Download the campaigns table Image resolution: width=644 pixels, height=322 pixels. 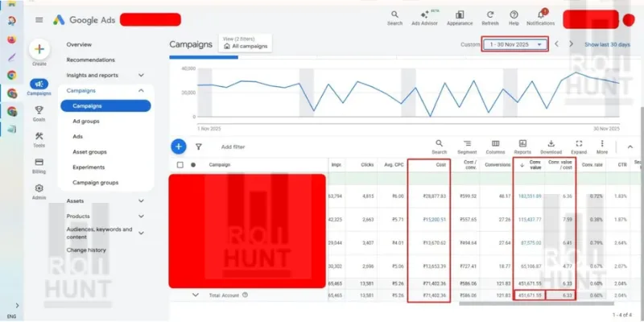coord(551,147)
